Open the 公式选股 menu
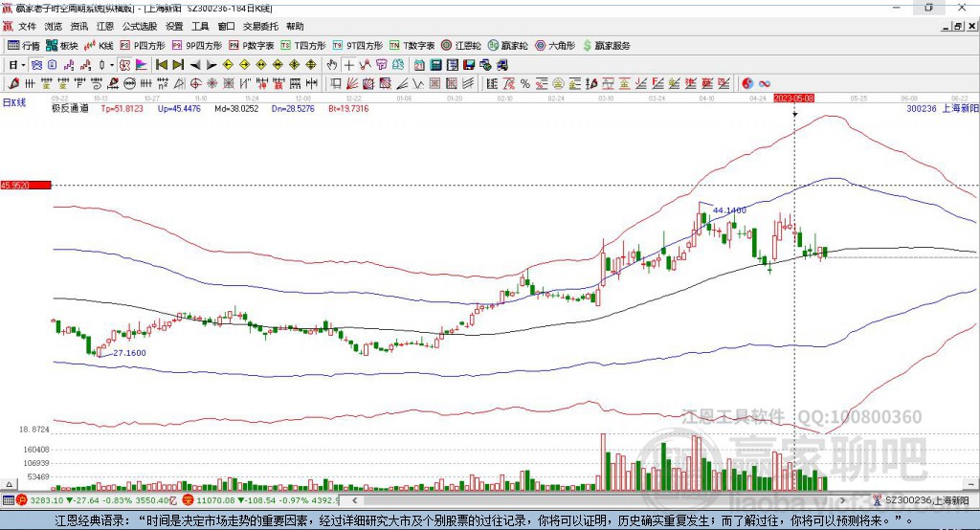This screenshot has width=980, height=530. 139,27
